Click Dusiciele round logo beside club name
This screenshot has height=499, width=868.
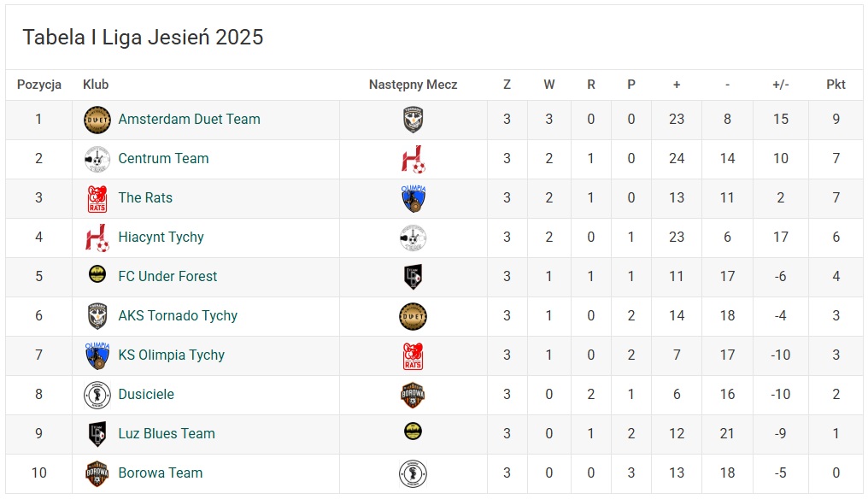(x=97, y=395)
